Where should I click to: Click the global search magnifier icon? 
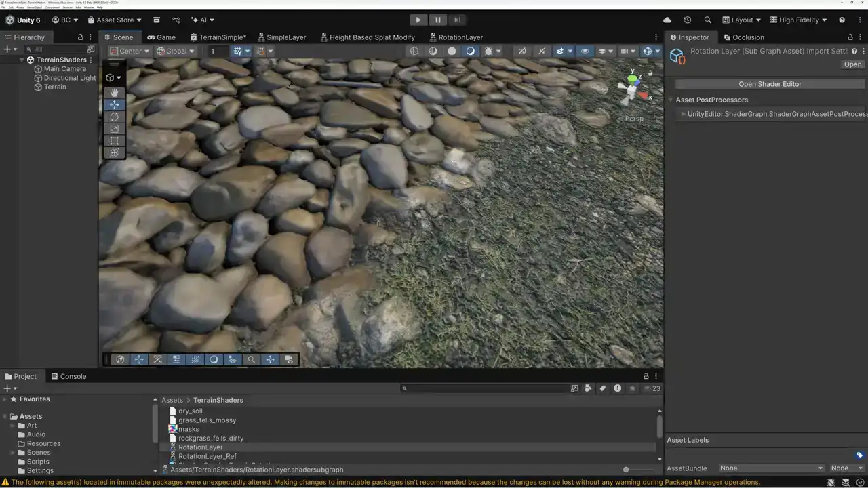[x=708, y=20]
